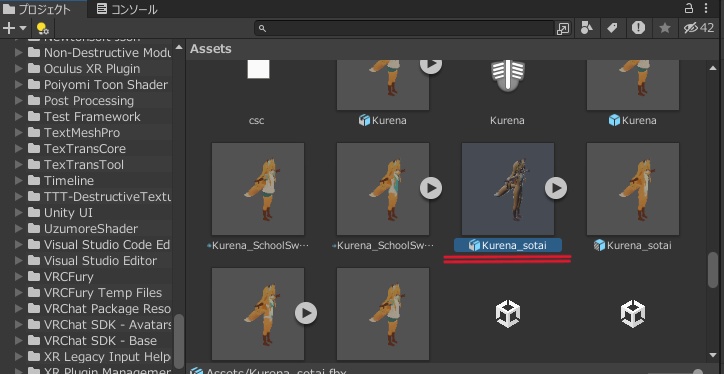Select the XR Legacy Input Helpers folder
Viewport: 724px width, 374px height.
(x=99, y=356)
